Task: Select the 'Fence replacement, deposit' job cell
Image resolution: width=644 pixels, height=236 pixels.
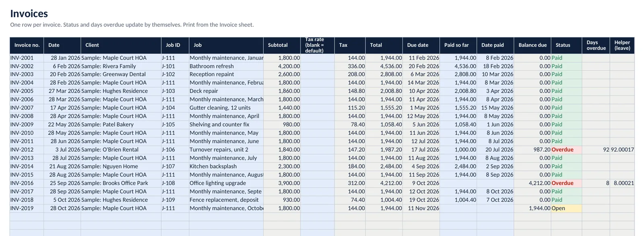Action: click(226, 200)
